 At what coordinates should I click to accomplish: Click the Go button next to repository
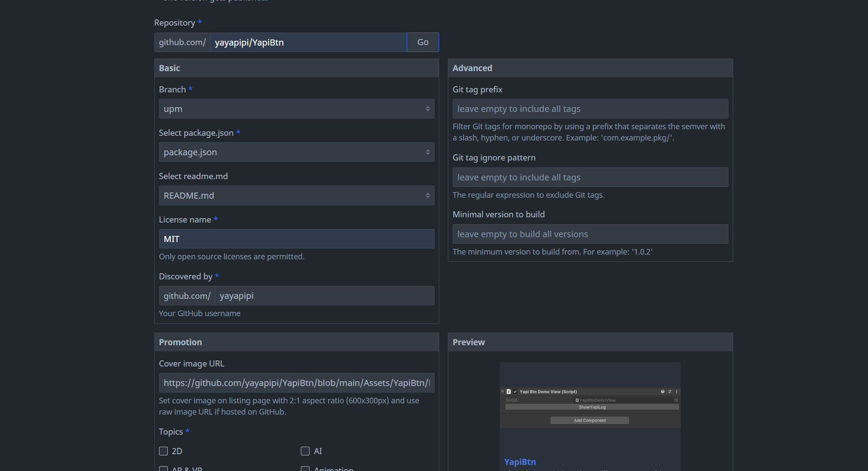(x=423, y=43)
